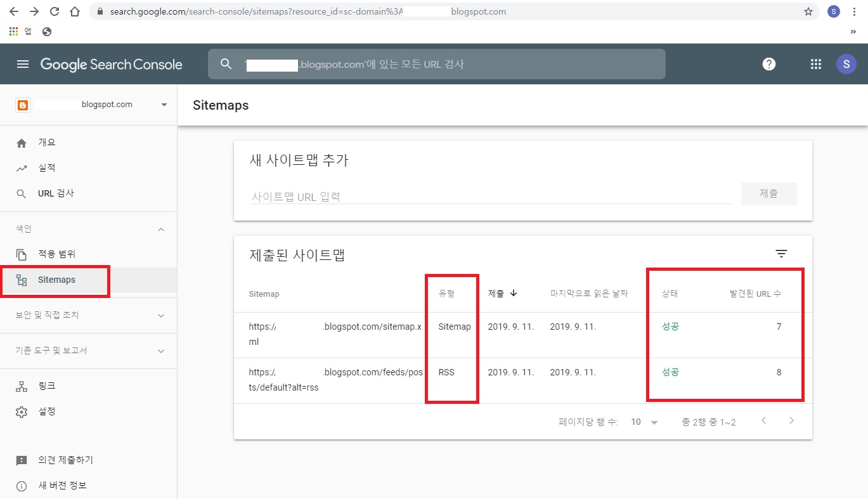
Task: Click the Google Search Console logo
Action: [x=111, y=64]
